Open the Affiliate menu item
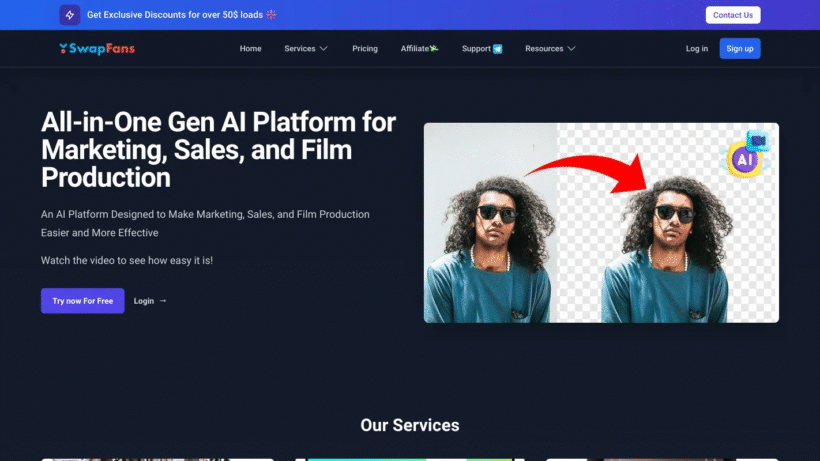Screen dimensions: 820x461 [419, 49]
